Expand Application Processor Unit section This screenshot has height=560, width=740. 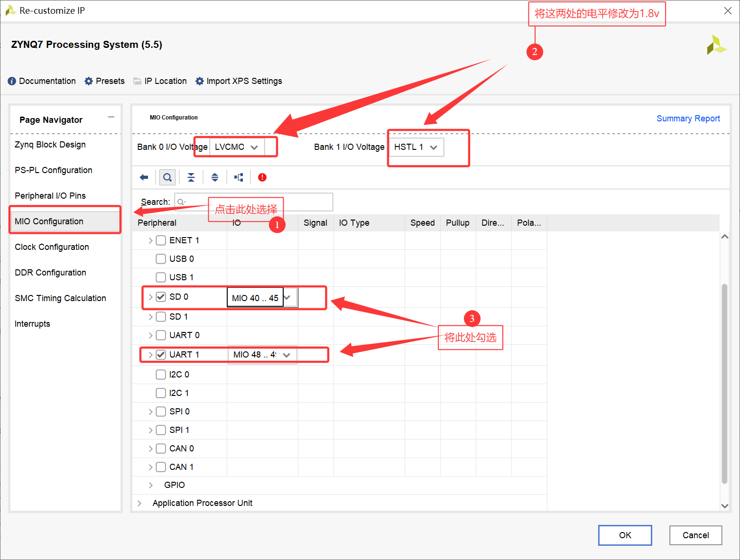click(x=139, y=503)
